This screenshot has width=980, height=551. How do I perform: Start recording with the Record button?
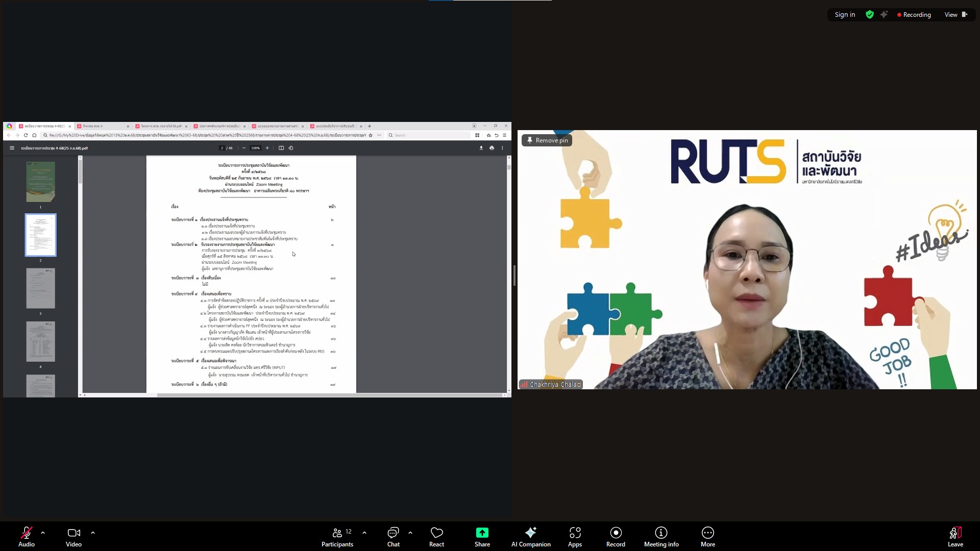616,537
